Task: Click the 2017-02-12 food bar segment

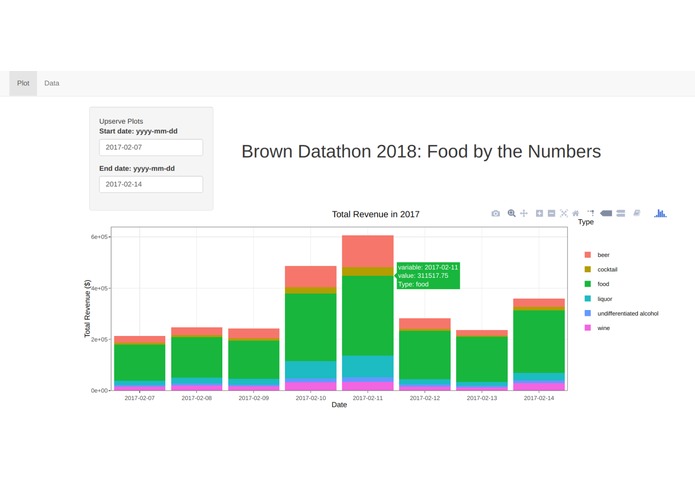Action: point(425,355)
